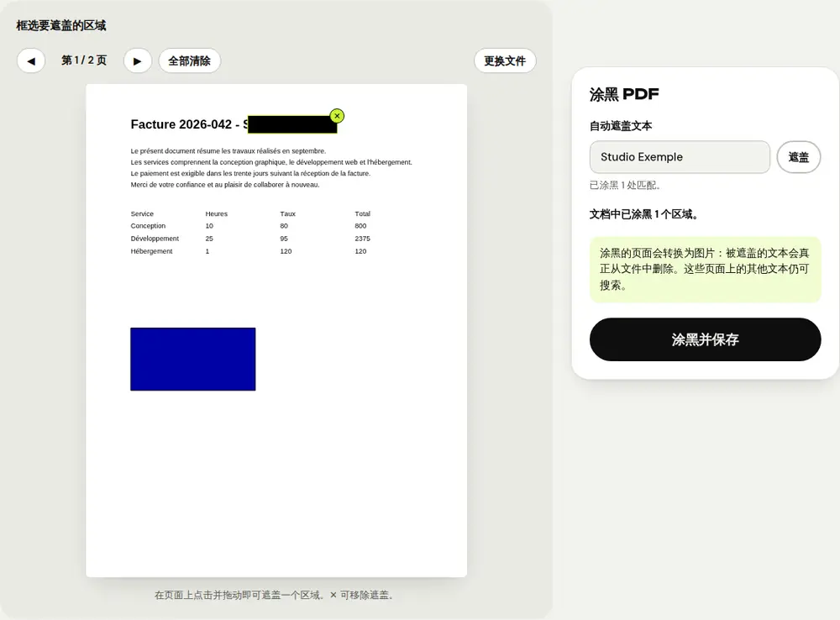Image resolution: width=840 pixels, height=620 pixels.
Task: Click the green notice about converted pages
Action: point(705,270)
